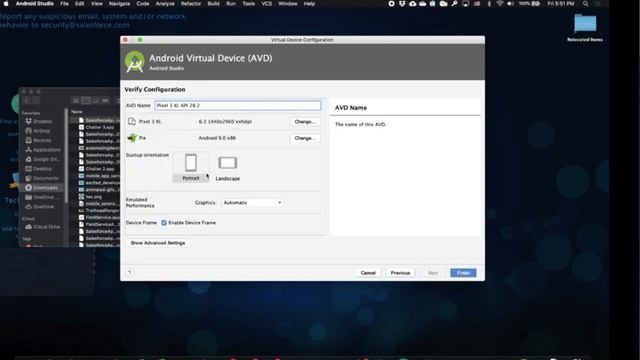
Task: Click the Bluetooth menu bar icon
Action: (489, 4)
